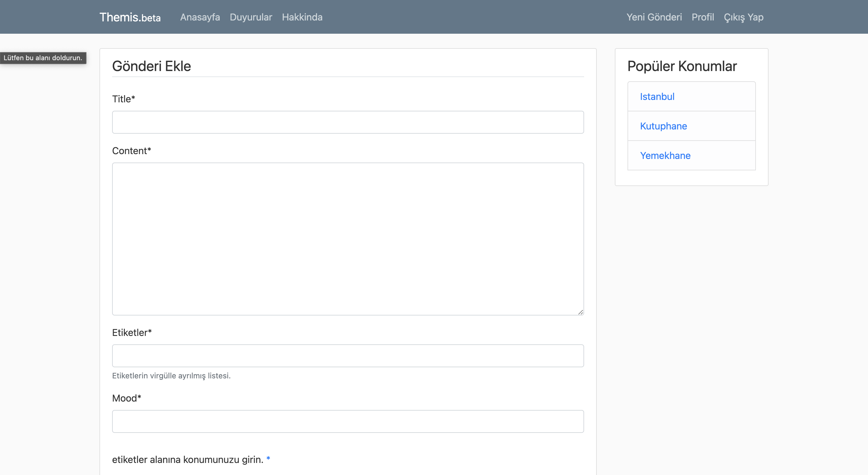The width and height of the screenshot is (868, 475).
Task: Click the red asterisk near etiketler hint
Action: [x=268, y=459]
